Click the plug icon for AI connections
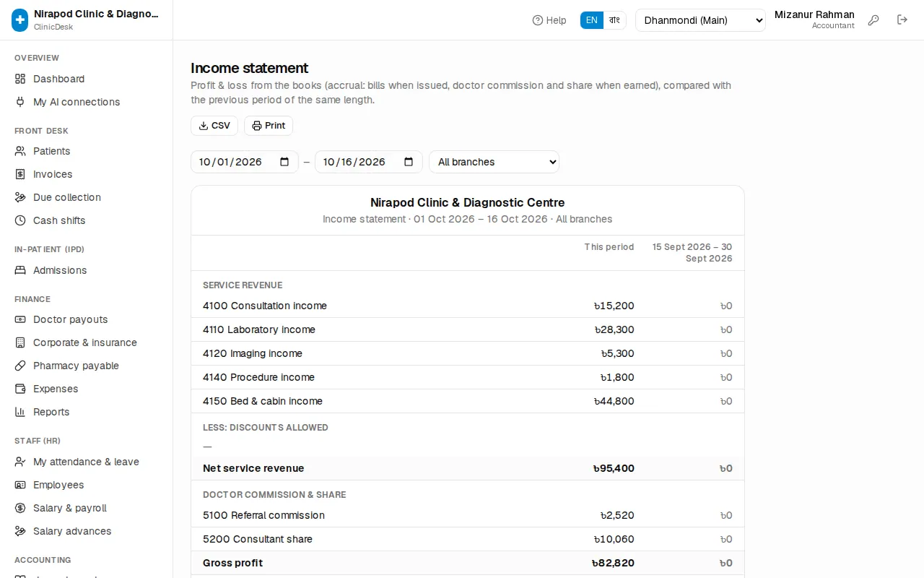The image size is (924, 578). pos(20,102)
